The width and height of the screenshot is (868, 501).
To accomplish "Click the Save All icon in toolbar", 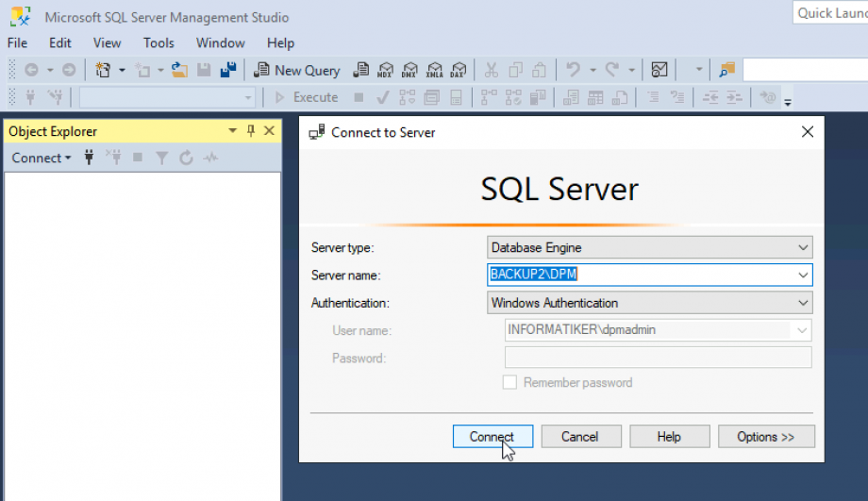I will point(227,70).
